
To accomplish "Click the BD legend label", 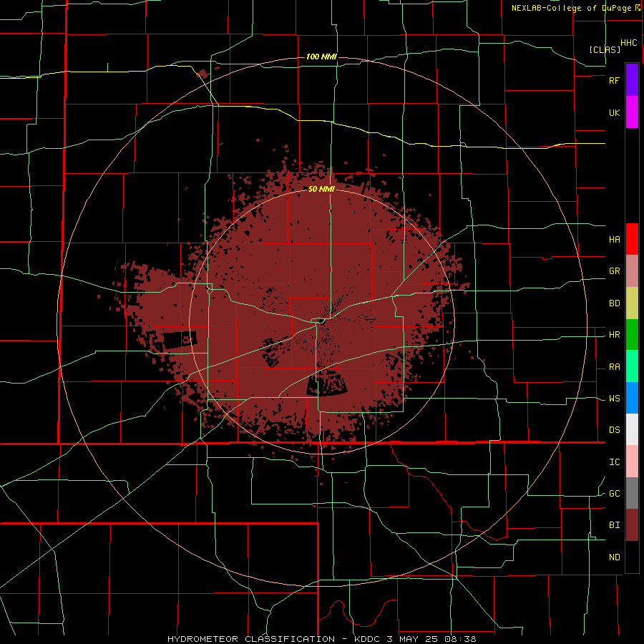I will point(614,303).
